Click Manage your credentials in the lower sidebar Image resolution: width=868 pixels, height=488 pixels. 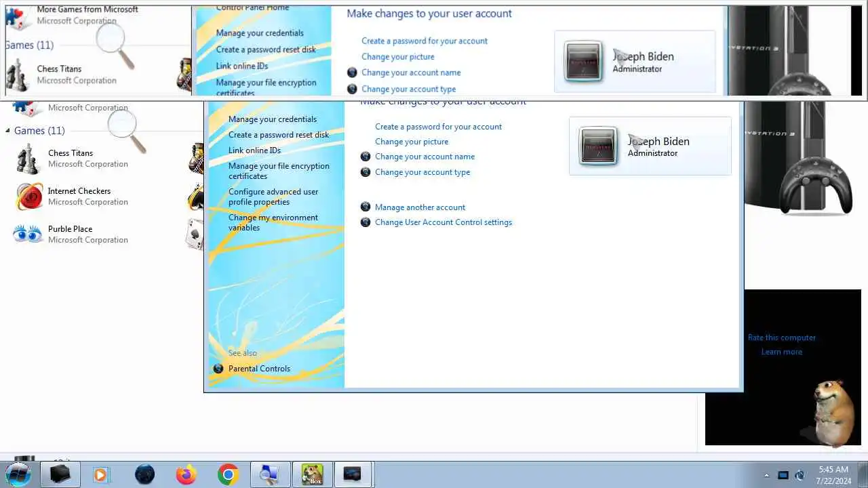click(273, 119)
